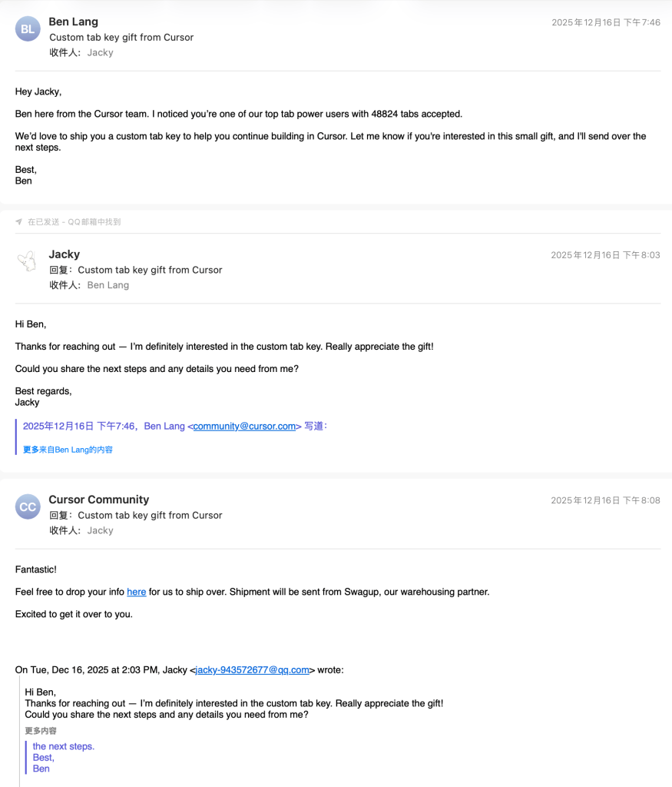
Task: Click "在已发送 - QQ邮箱中找到" location label
Action: coord(74,222)
